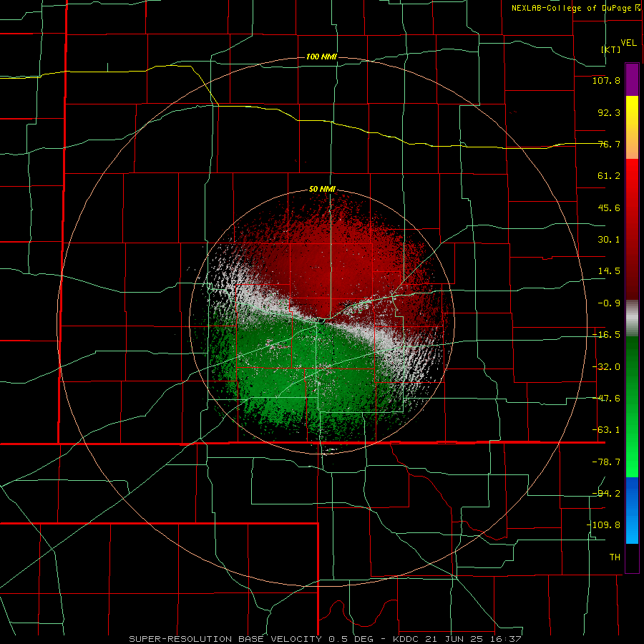The width and height of the screenshot is (644, 644).
Task: Click the purple segment of the velocity color bar
Action: coord(632,79)
